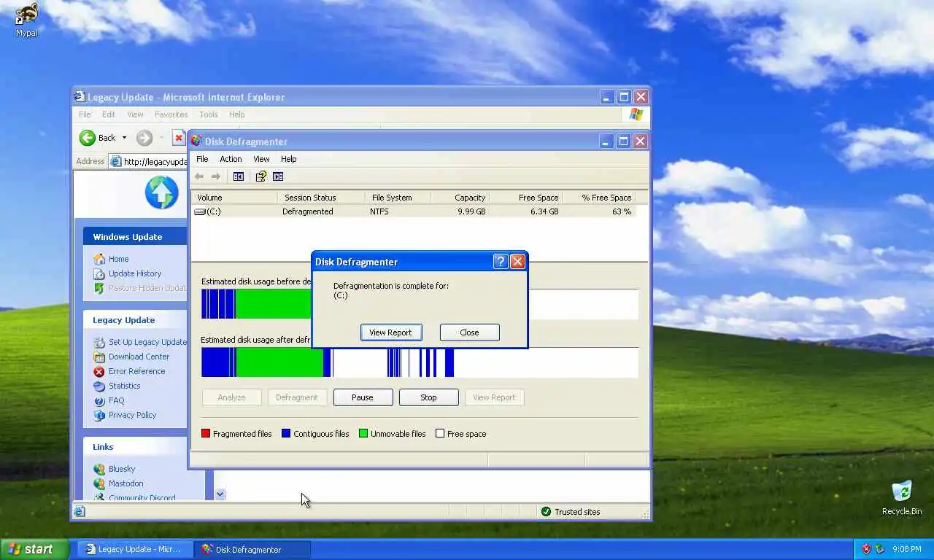Click the Restore Hidden Updates link
The image size is (934, 560).
click(147, 288)
